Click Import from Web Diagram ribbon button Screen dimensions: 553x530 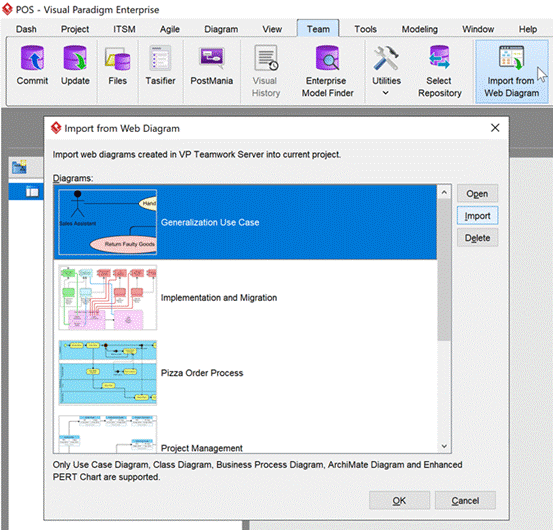coord(512,72)
